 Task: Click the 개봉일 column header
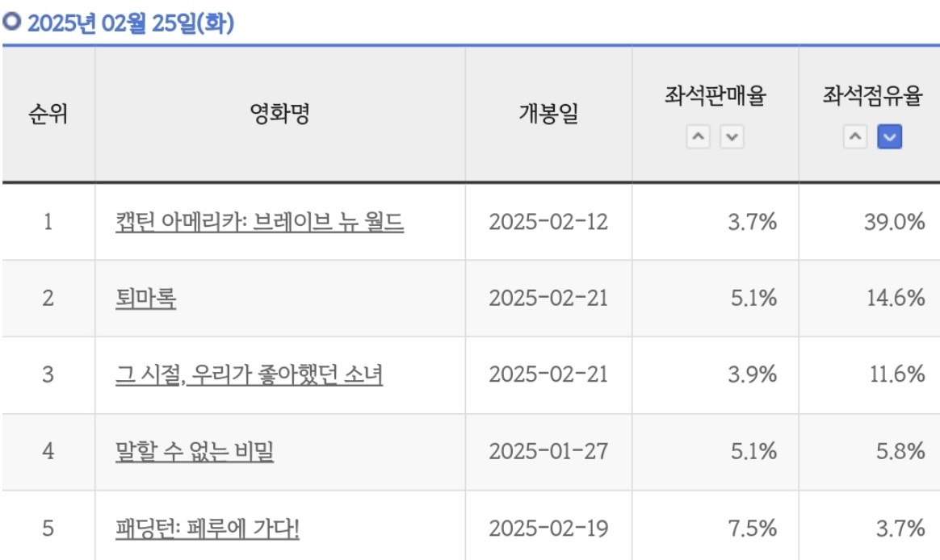coord(548,115)
